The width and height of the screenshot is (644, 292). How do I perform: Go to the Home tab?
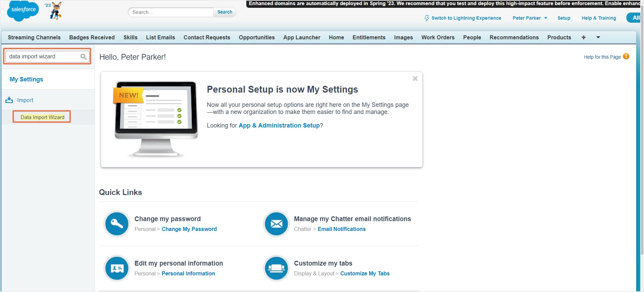[336, 37]
